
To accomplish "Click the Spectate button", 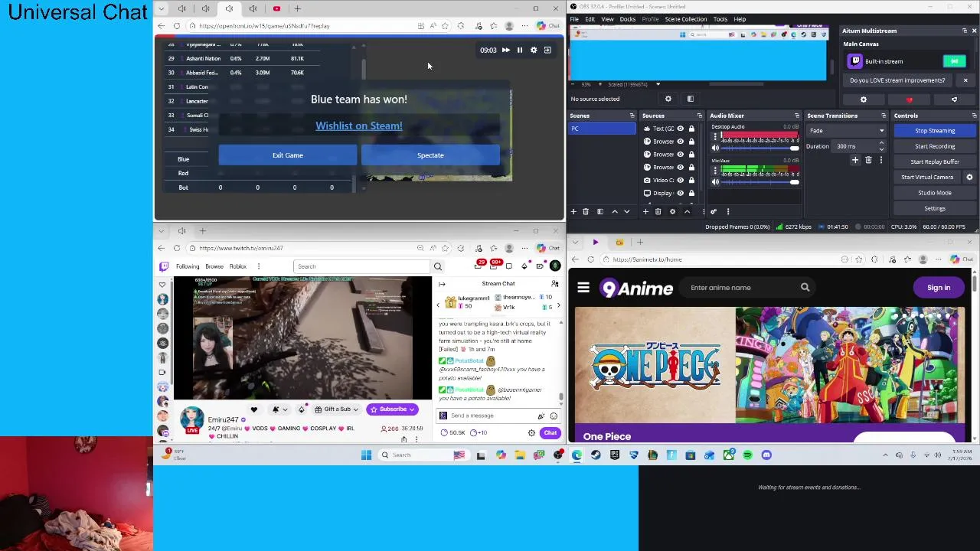I will (x=430, y=155).
